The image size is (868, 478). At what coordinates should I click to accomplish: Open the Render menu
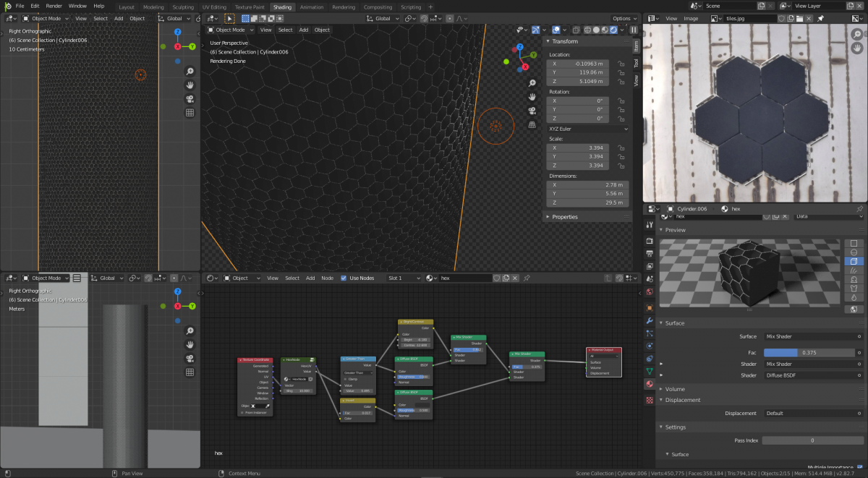54,6
